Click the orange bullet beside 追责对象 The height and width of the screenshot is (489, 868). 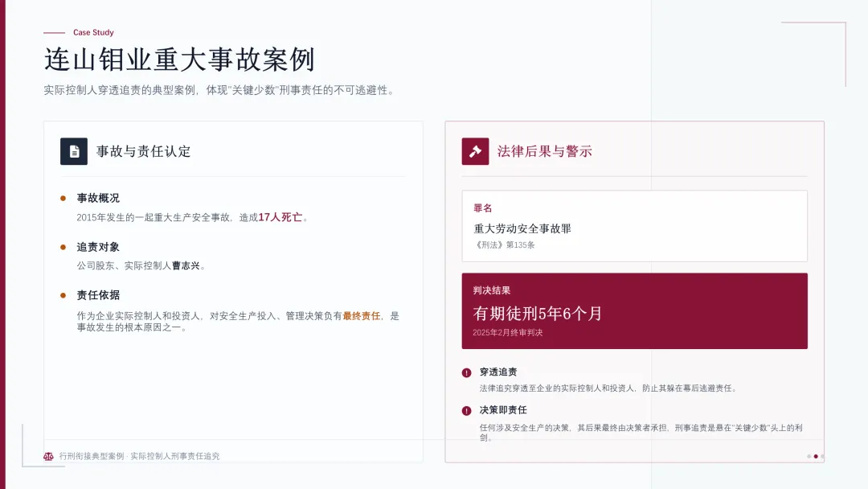(x=63, y=247)
